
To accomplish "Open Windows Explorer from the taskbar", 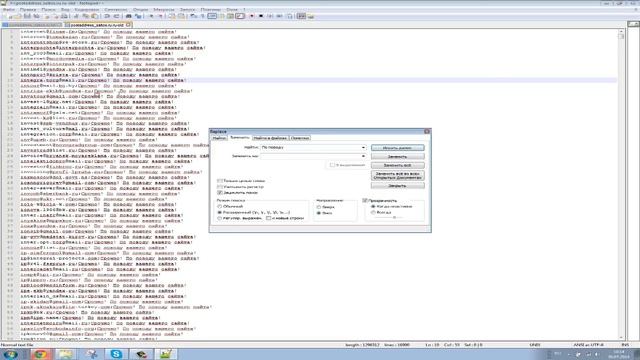I will click(65, 354).
